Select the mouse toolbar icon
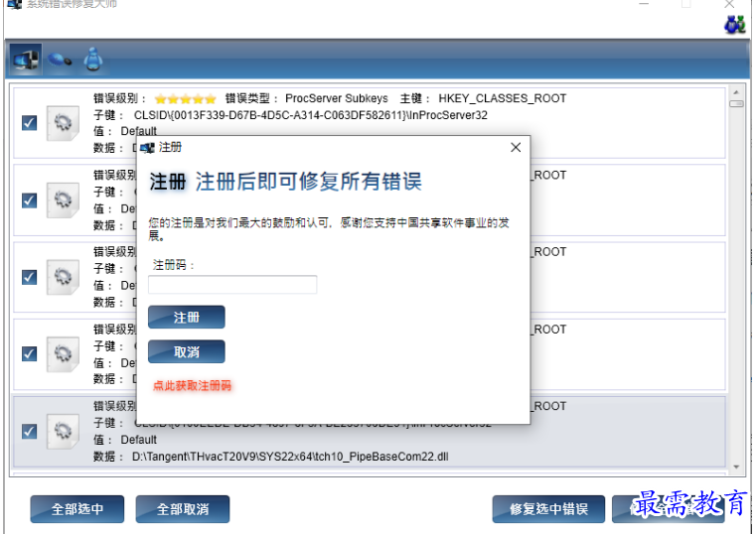The image size is (756, 534). (x=60, y=60)
